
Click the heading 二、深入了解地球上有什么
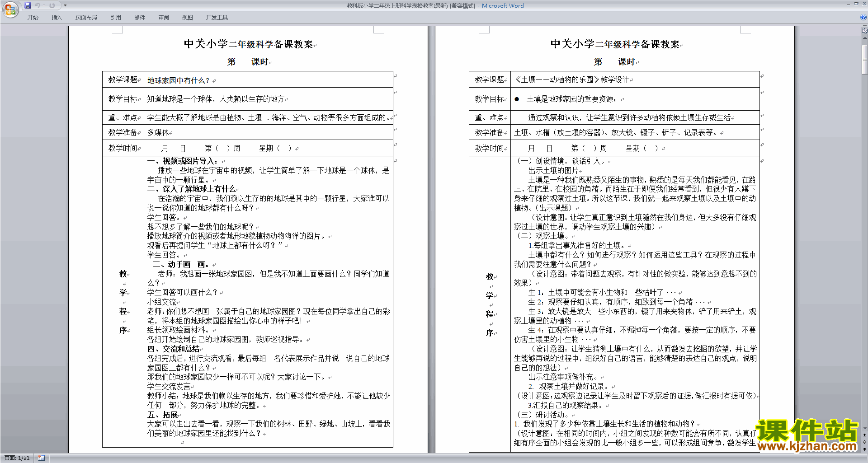pos(191,189)
